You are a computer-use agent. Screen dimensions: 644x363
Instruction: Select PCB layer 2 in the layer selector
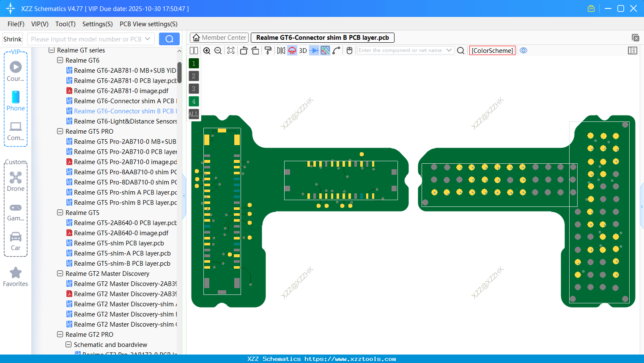point(193,76)
